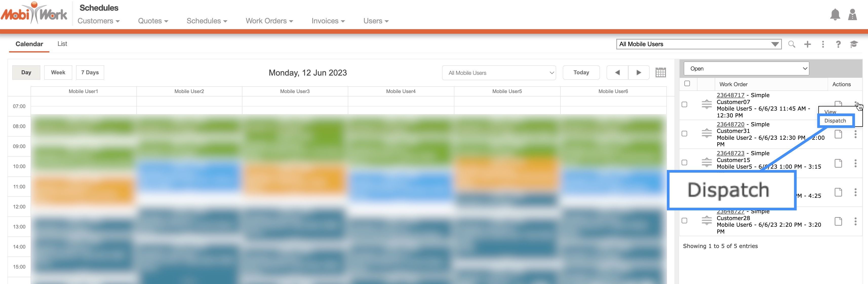868x284 pixels.
Task: Expand the calendar All Mobile Users dropdown
Action: point(499,73)
